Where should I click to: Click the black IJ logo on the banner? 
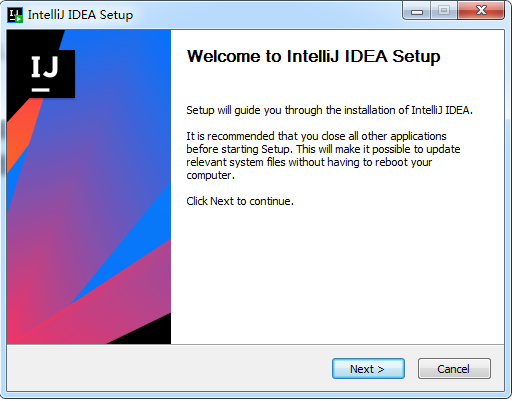pos(52,74)
